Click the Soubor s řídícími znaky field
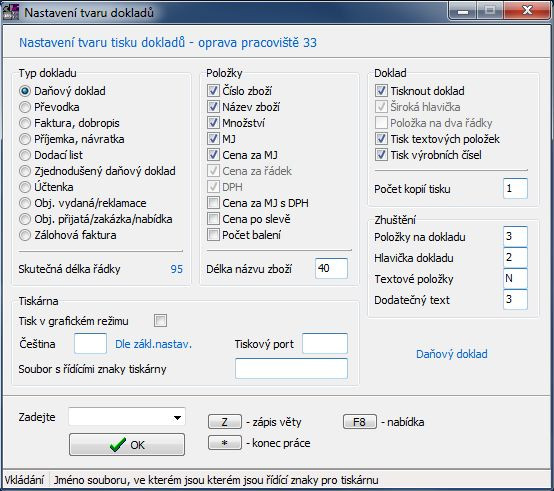This screenshot has width=554, height=491. tap(291, 368)
